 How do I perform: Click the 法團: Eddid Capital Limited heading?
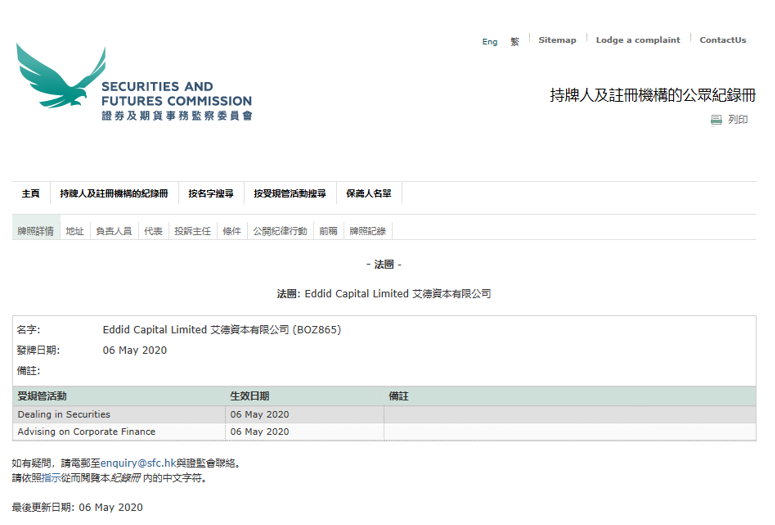[x=384, y=294]
